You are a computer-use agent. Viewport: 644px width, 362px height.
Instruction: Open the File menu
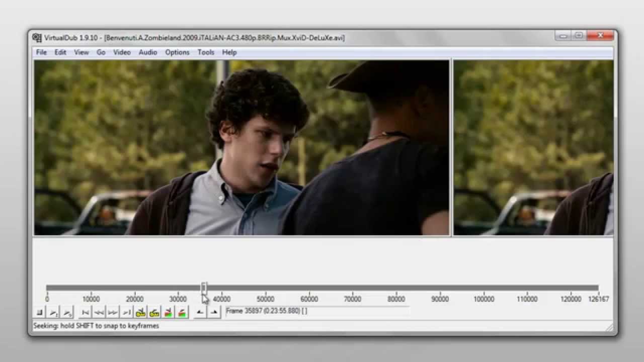[x=41, y=52]
